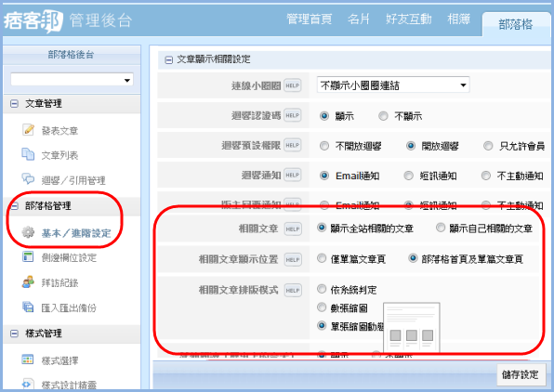Collapse the 部落格管理 section
This screenshot has height=392, width=554.
pos(14,206)
